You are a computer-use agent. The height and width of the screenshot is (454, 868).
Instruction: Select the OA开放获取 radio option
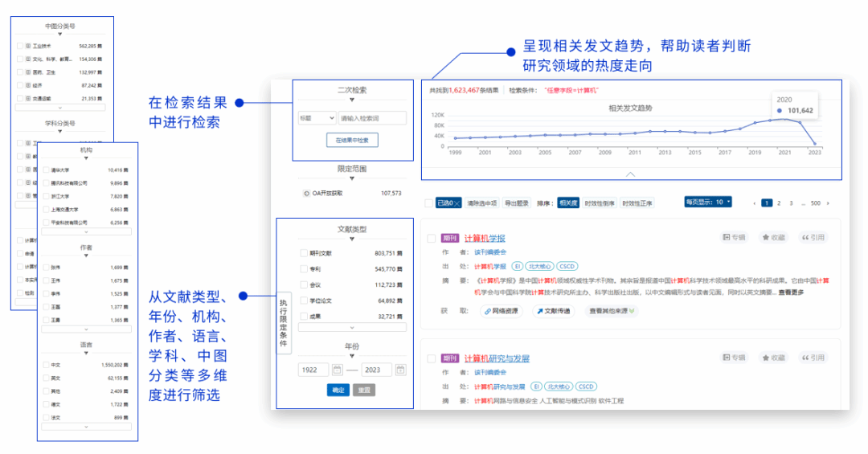click(x=306, y=193)
